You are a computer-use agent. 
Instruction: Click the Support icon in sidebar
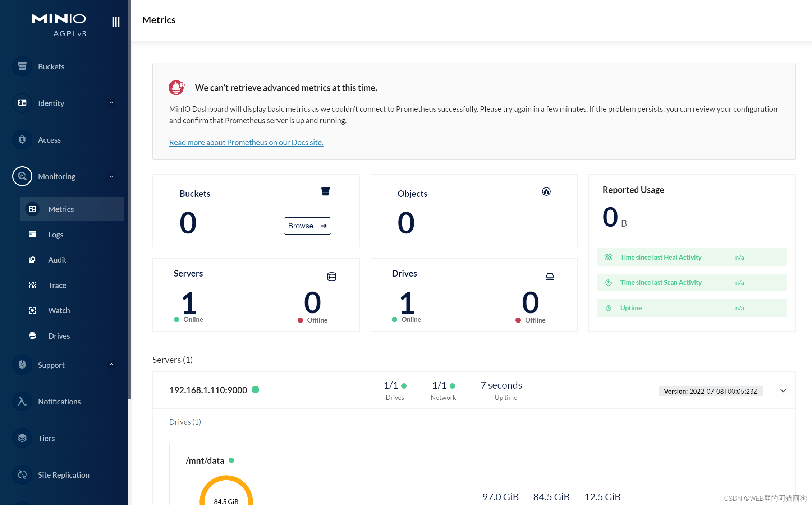pyautogui.click(x=22, y=365)
